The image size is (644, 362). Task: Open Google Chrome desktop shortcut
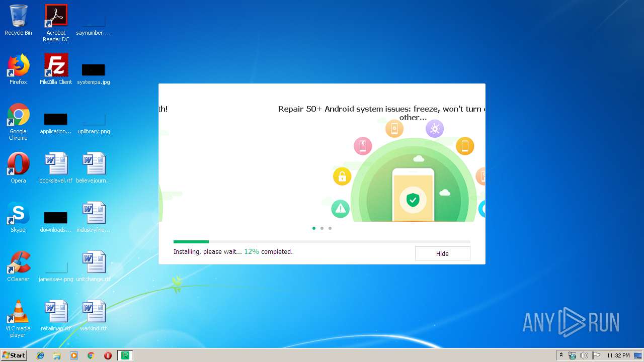(18, 122)
